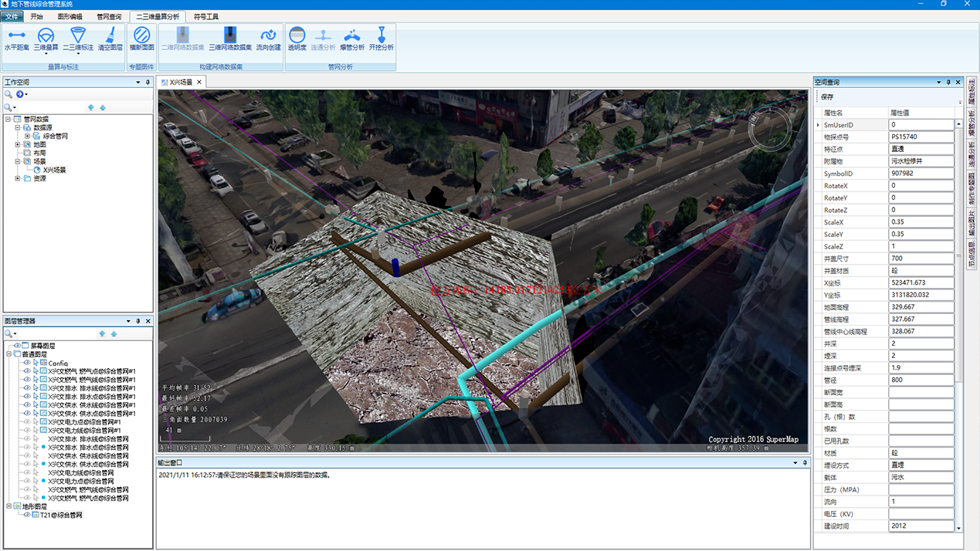Screen dimensions: 980x551
Task: Open the 透明度 transparency tool
Action: tap(297, 39)
